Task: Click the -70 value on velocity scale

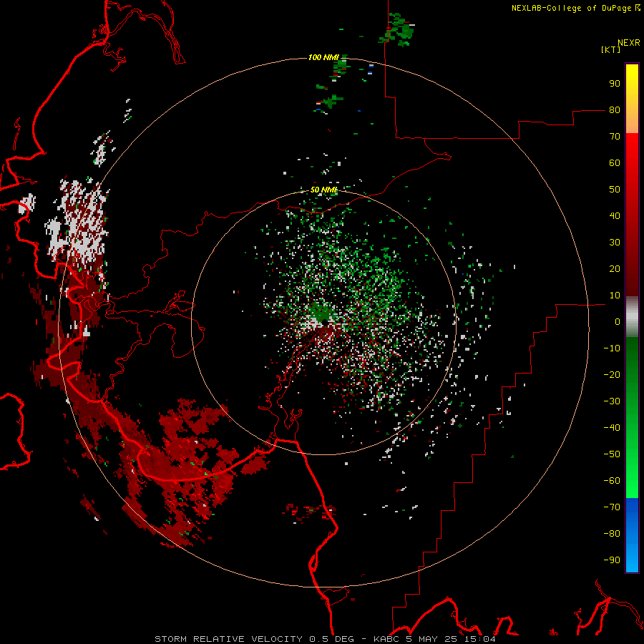Action: 612,507
